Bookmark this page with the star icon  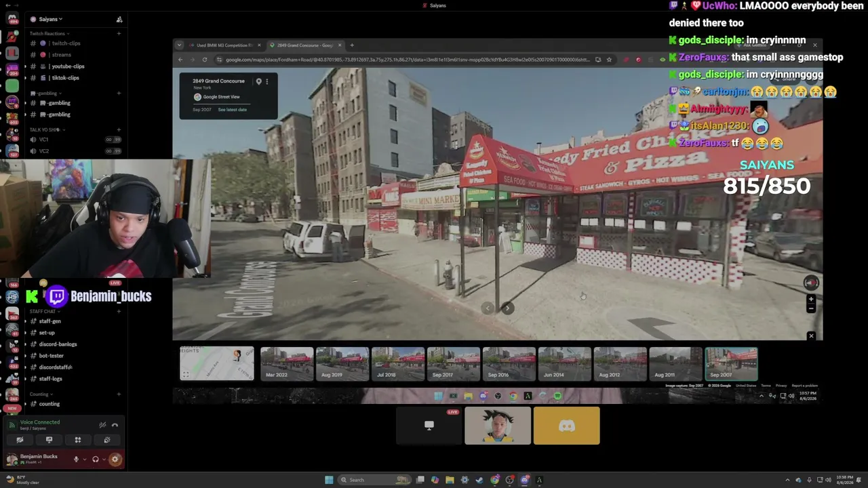[609, 60]
